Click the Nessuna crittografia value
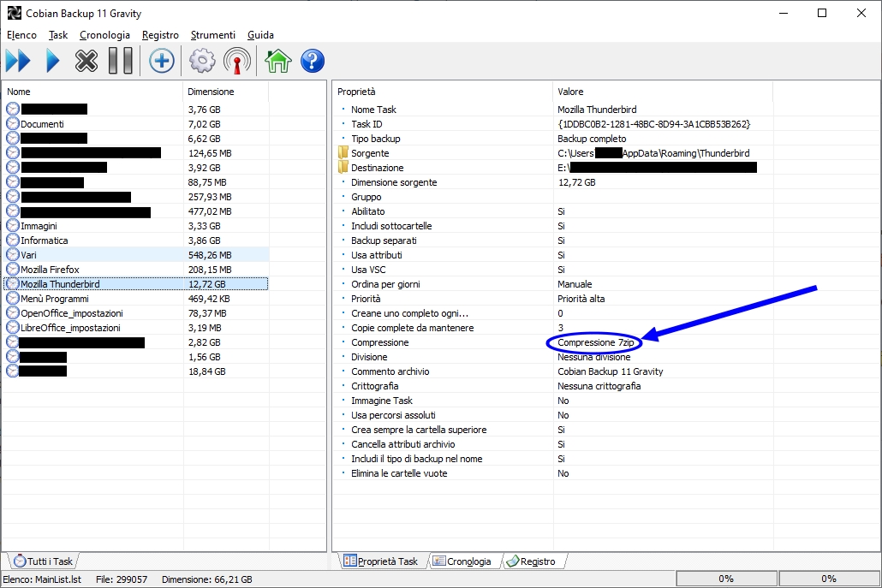This screenshot has height=588, width=882. click(x=599, y=386)
